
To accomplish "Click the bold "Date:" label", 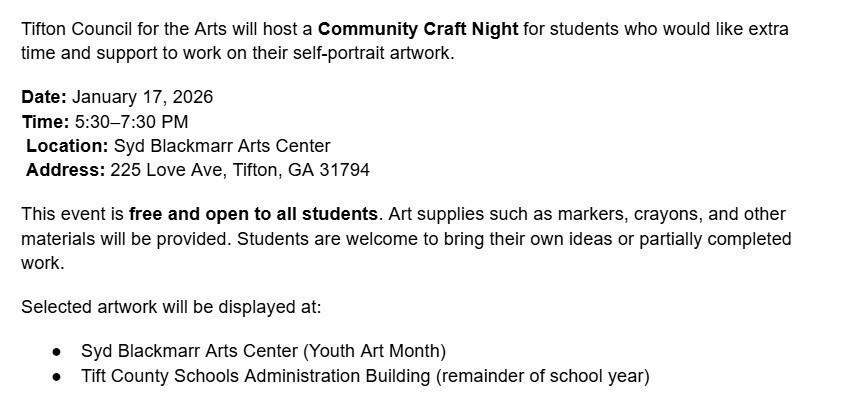I will 44,97.
